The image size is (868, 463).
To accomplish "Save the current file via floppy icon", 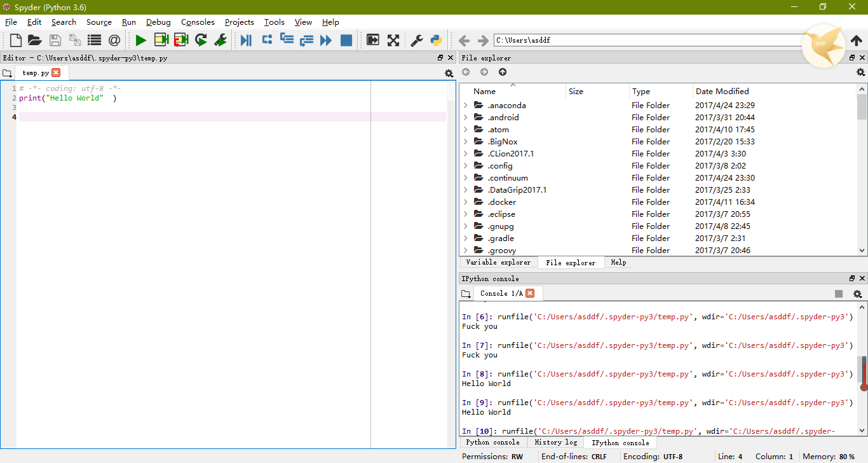I will coord(55,40).
